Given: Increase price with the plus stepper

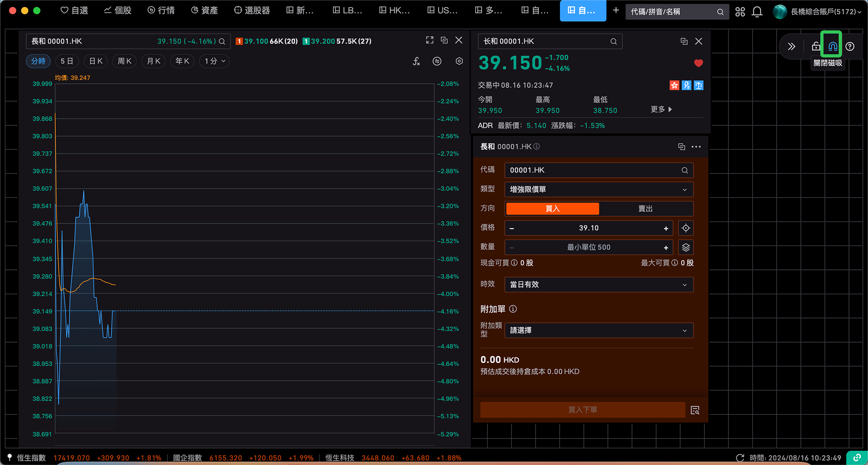Looking at the screenshot, I should tap(666, 228).
